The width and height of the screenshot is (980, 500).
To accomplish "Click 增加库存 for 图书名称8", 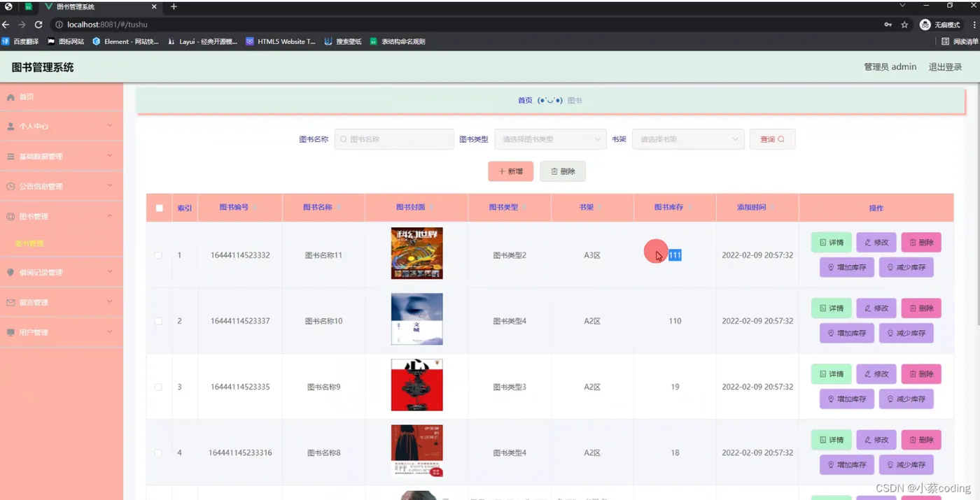I will click(x=847, y=465).
